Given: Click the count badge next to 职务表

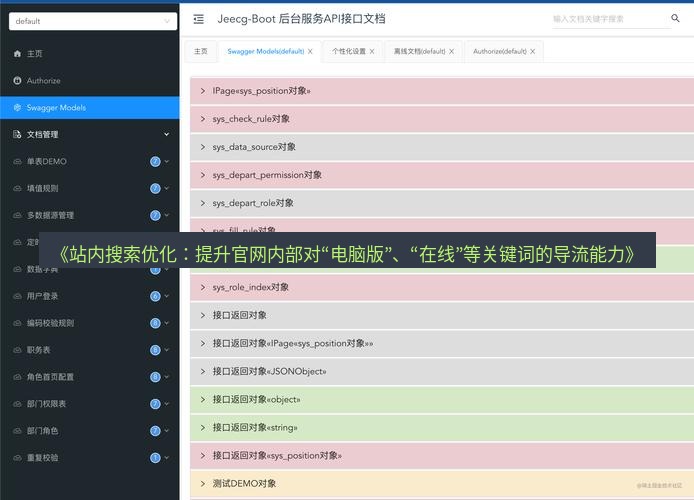Looking at the screenshot, I should 155,350.
